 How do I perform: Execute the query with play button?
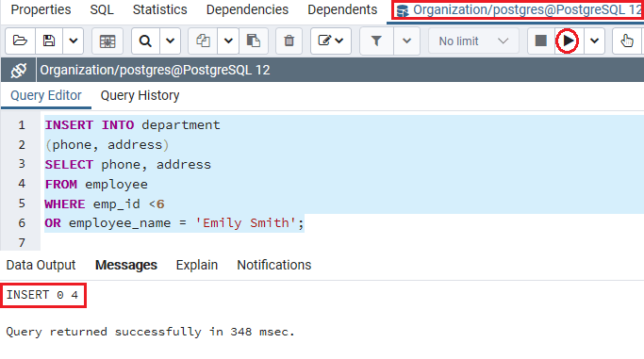click(x=568, y=41)
